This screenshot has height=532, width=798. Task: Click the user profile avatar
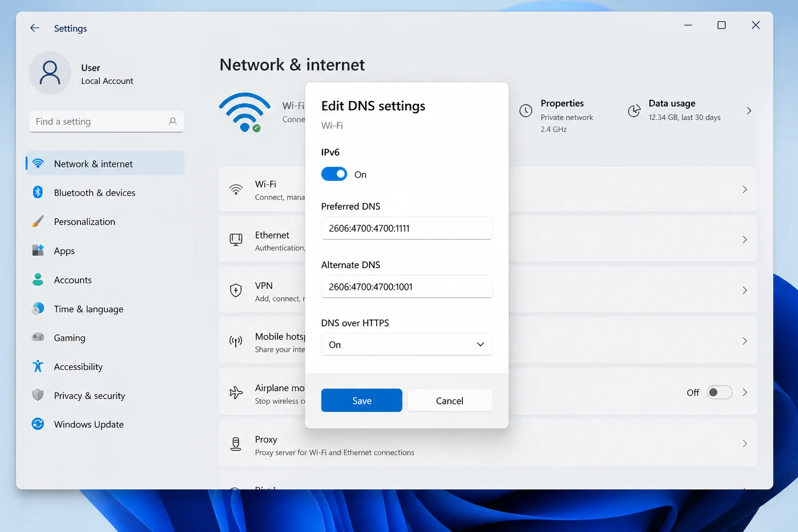[x=50, y=73]
